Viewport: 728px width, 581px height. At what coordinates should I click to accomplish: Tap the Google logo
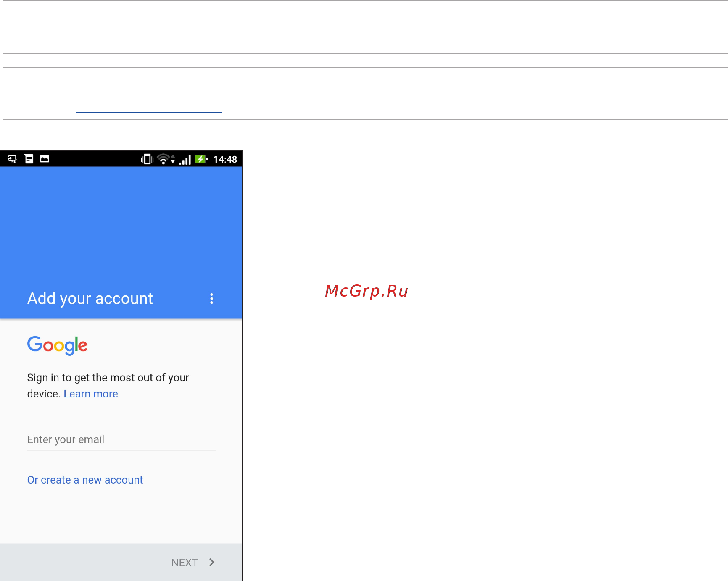pos(58,345)
